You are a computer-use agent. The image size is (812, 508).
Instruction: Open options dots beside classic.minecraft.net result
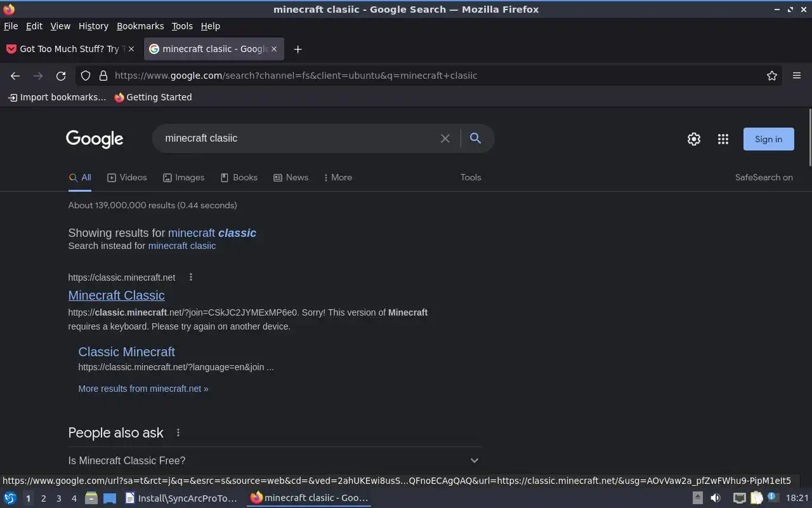coord(190,277)
